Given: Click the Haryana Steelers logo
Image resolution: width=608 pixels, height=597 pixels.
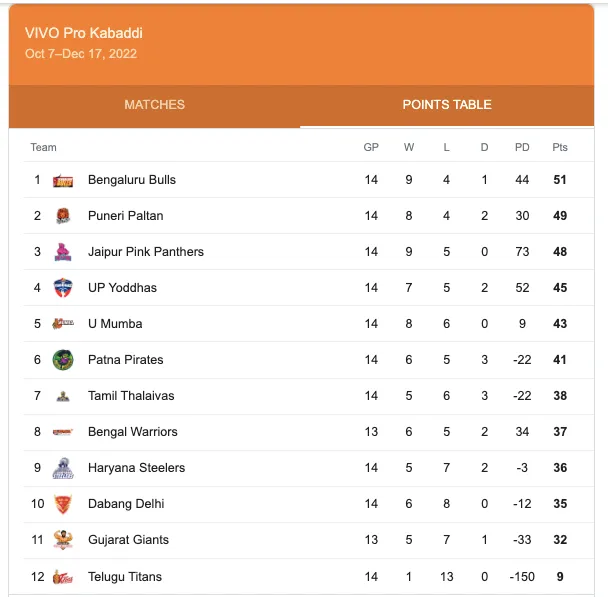Looking at the screenshot, I should 63,468.
